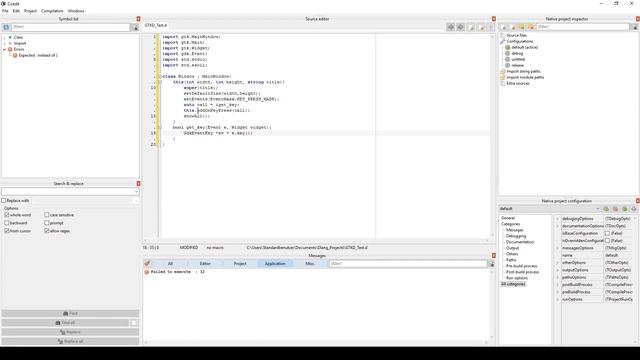
Task: Open the search text dropdown
Action: (136, 192)
